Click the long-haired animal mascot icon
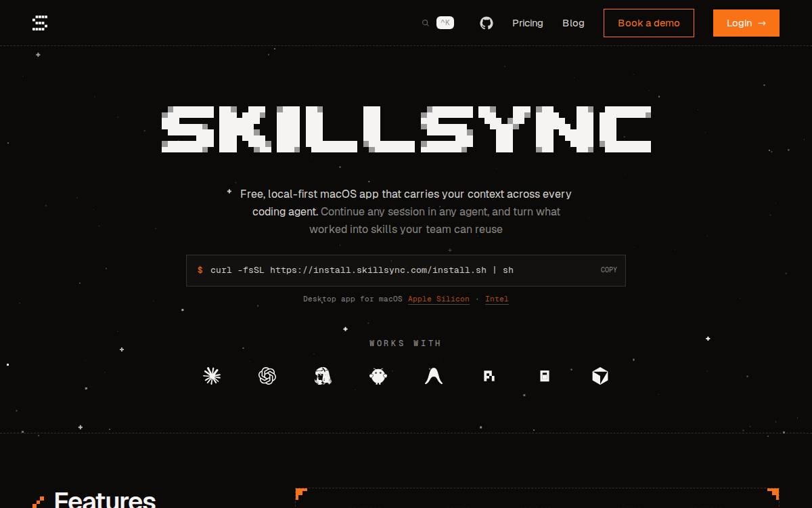This screenshot has width=812, height=508. point(323,376)
